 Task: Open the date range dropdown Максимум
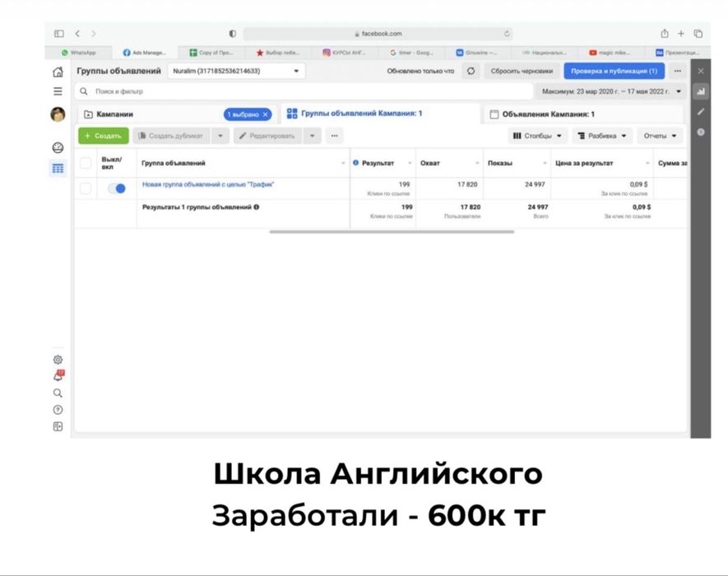point(611,91)
